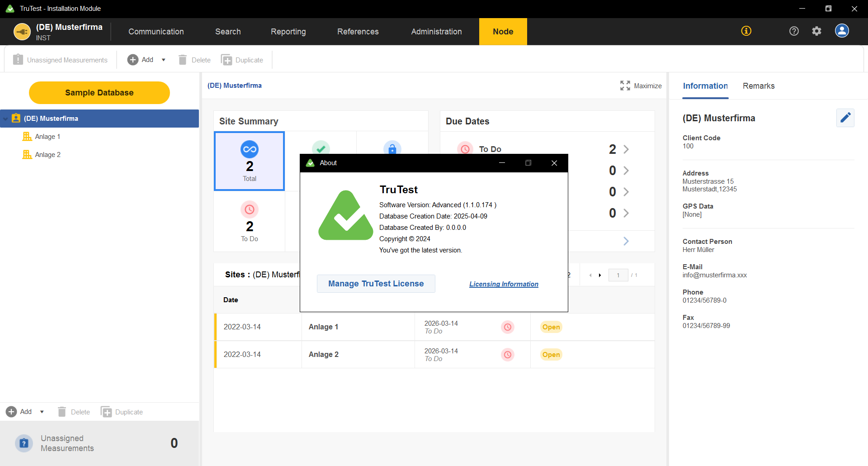The image size is (868, 466).
Task: Open the settings gear icon
Action: point(816,31)
